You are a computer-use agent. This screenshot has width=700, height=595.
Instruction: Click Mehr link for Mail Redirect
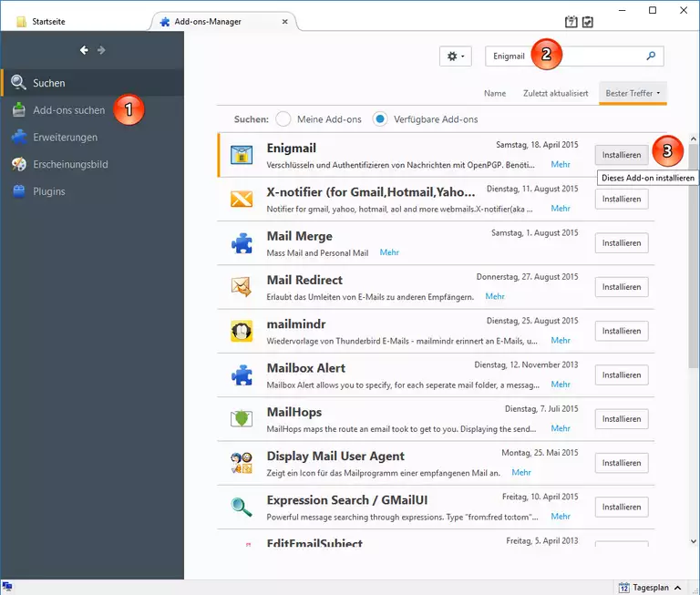coord(495,296)
